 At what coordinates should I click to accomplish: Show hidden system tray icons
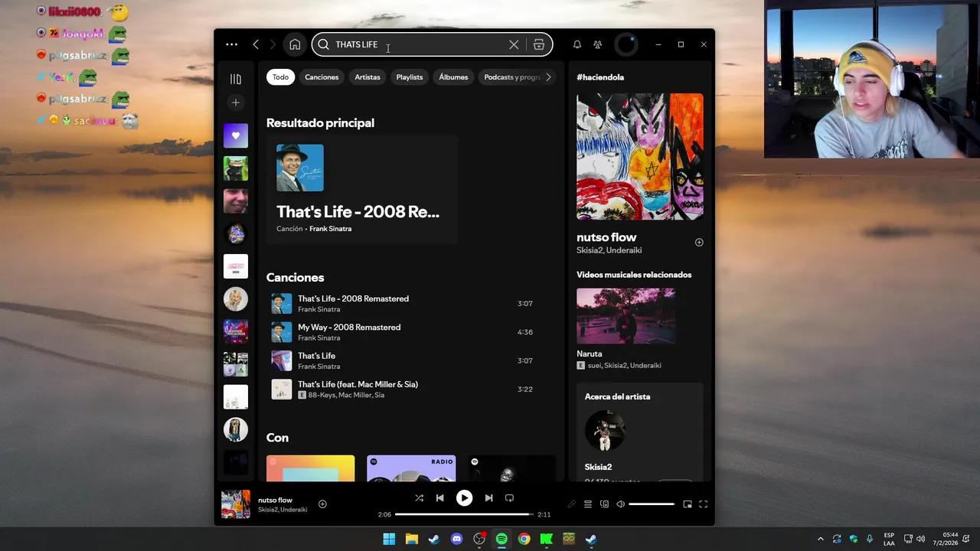820,539
